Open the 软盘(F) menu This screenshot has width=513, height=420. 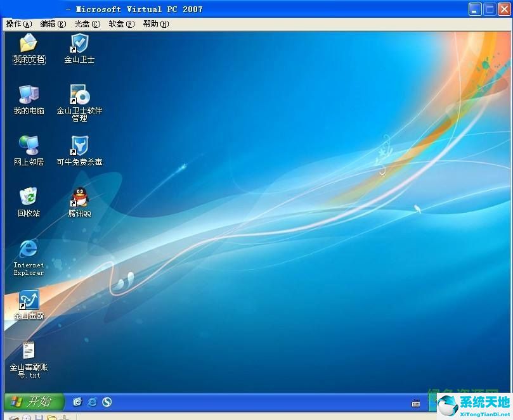[x=122, y=24]
